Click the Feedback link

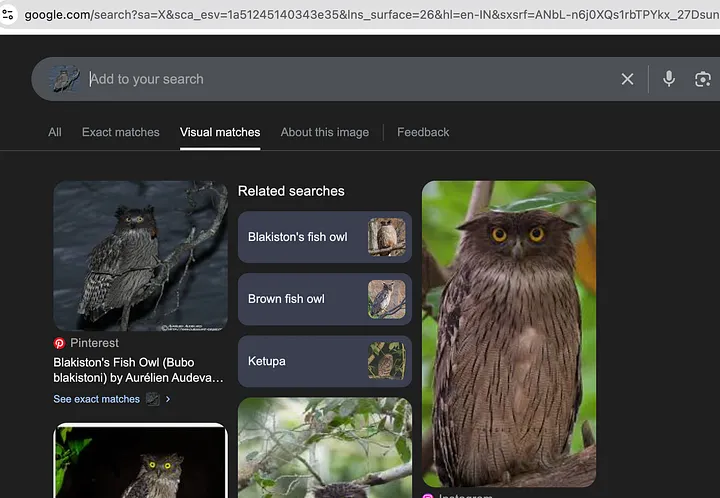click(x=423, y=132)
